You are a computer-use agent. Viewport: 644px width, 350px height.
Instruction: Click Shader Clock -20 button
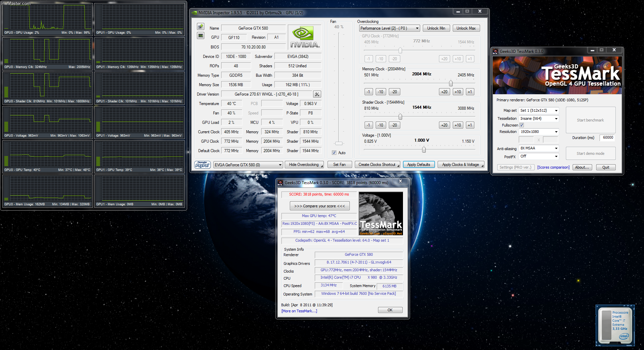394,125
